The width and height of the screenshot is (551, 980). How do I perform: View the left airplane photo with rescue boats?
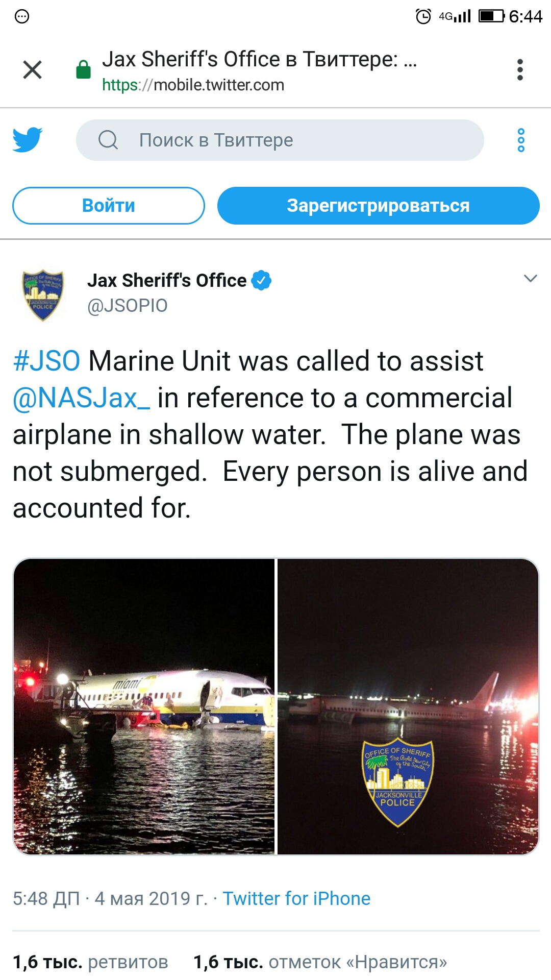tap(144, 706)
